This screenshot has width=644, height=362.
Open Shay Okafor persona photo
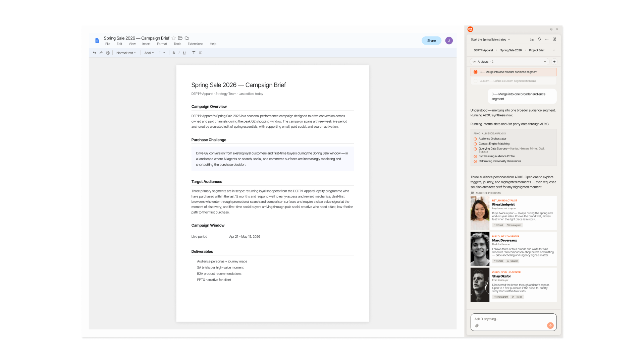pyautogui.click(x=480, y=285)
